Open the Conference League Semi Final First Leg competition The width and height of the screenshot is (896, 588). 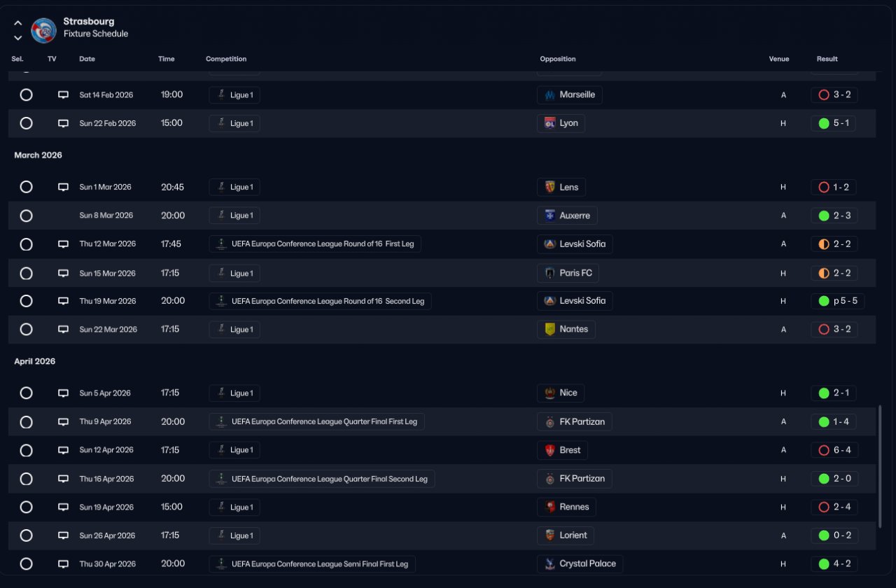pos(312,563)
